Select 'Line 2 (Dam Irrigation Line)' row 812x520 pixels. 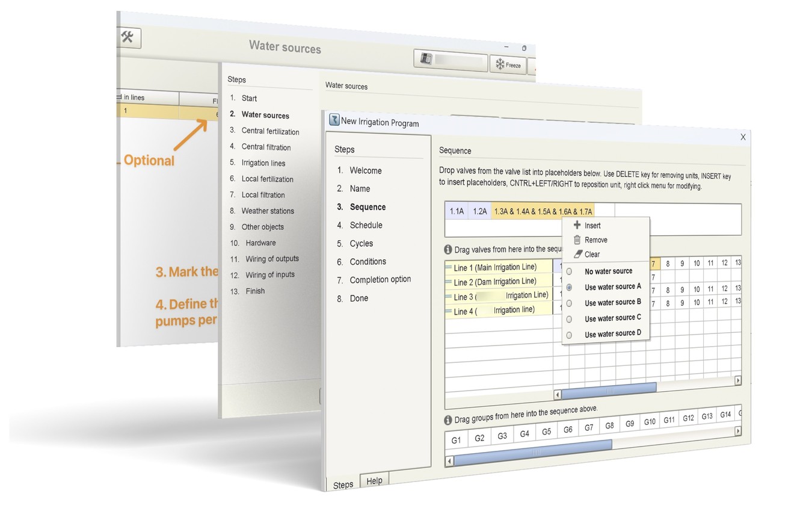(499, 282)
